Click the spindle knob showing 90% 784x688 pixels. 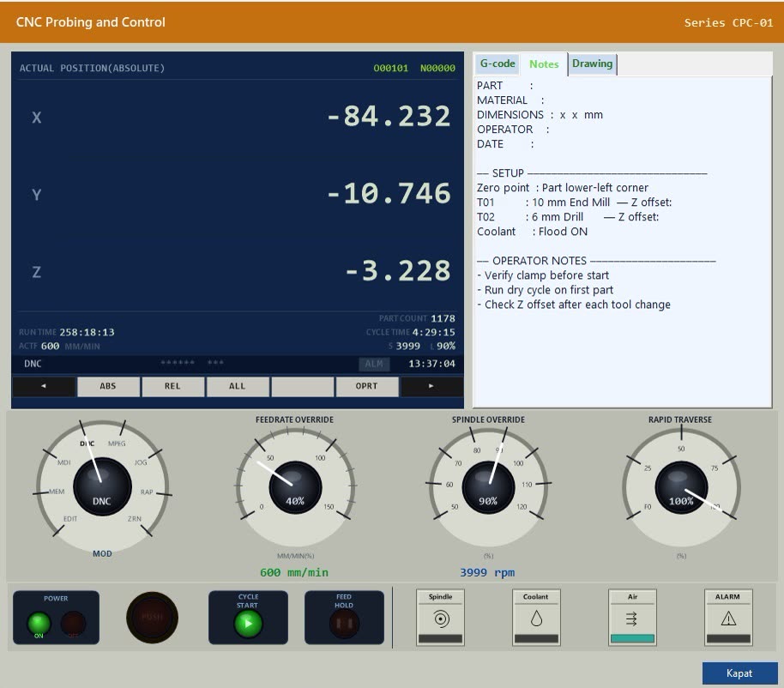point(488,487)
